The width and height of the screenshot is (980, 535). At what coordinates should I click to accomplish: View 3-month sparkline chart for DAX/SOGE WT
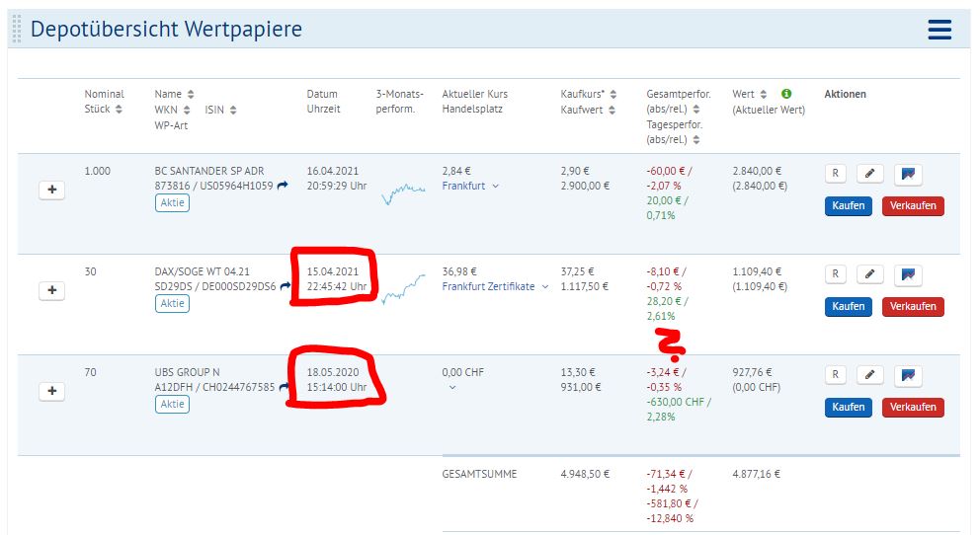403,289
